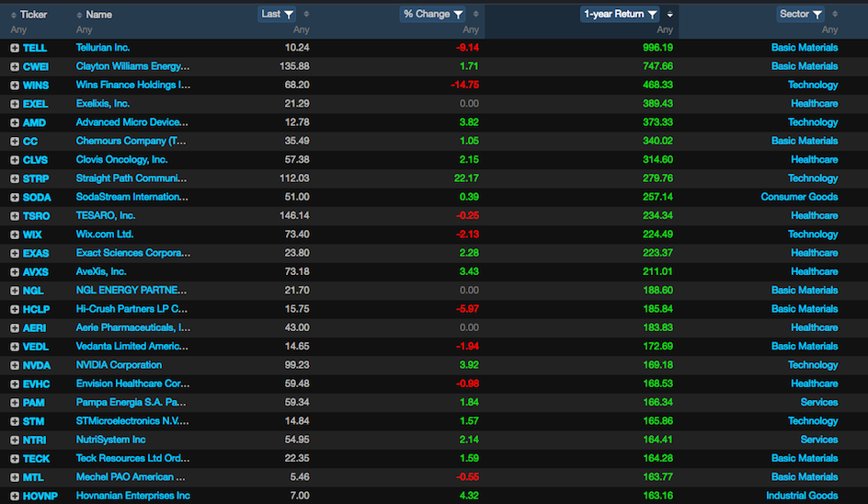Expand the STM row plus icon
Image resolution: width=868 pixels, height=504 pixels.
[15, 421]
